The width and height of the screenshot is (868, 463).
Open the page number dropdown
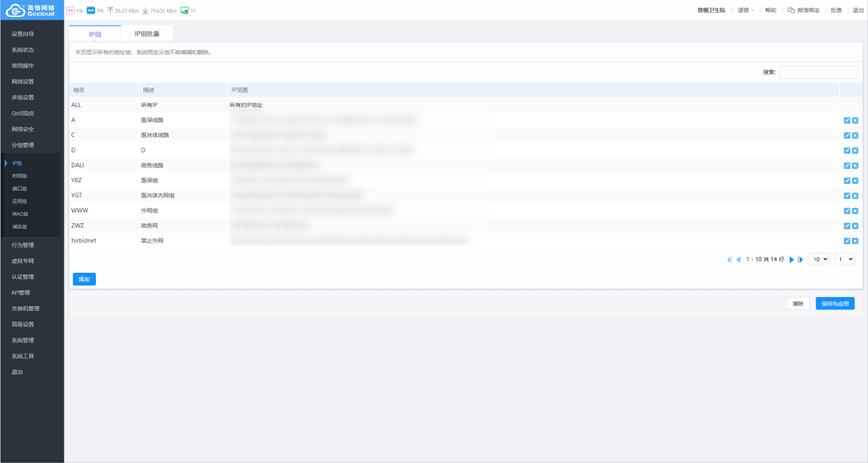pos(844,259)
